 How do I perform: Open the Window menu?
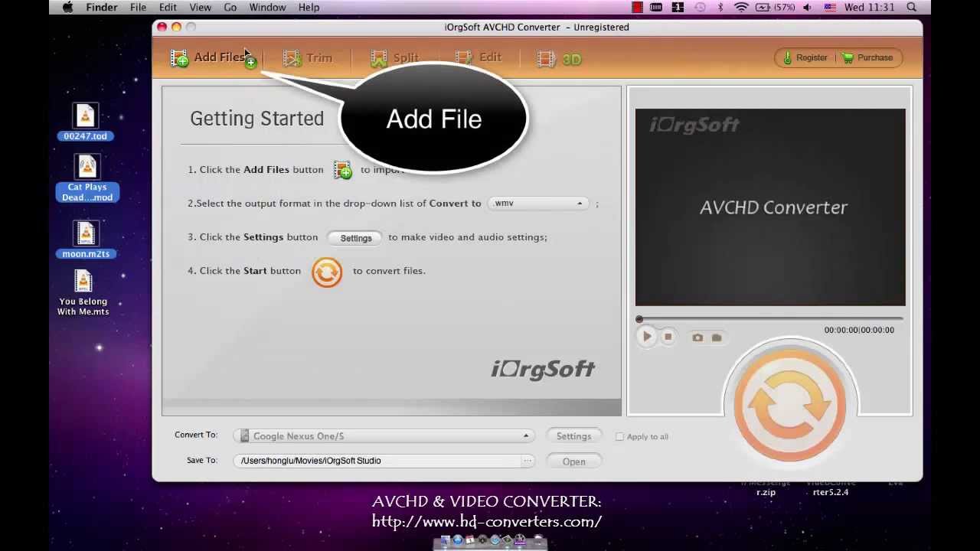(267, 8)
